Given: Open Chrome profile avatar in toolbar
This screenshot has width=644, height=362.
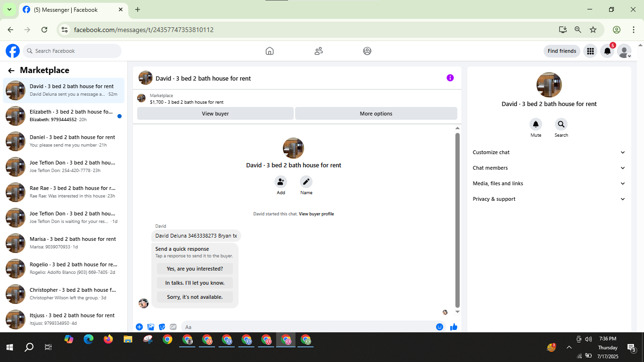Looking at the screenshot, I should pyautogui.click(x=617, y=30).
